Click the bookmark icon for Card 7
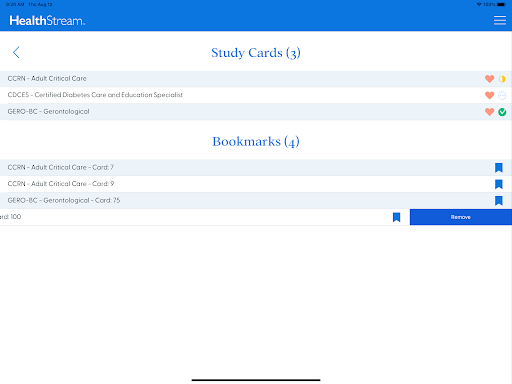 [499, 168]
